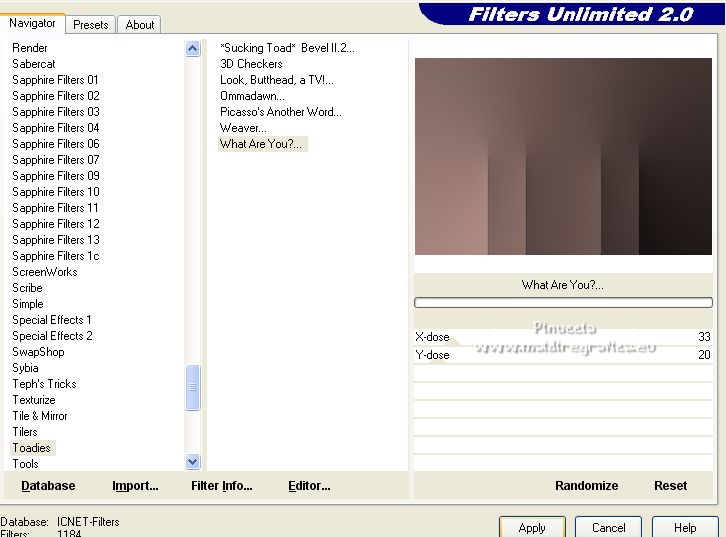The width and height of the screenshot is (726, 537).
Task: Choose Sapphire Filters 09 category
Action: [56, 176]
